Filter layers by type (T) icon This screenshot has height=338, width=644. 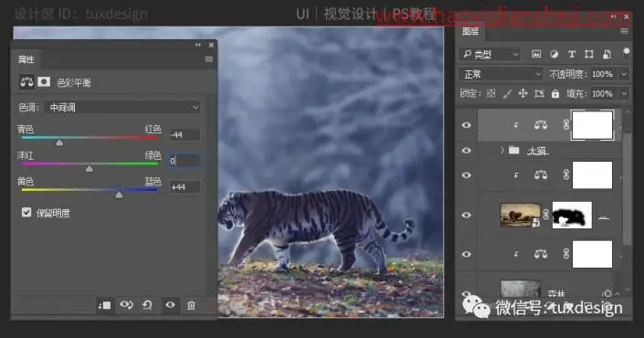571,54
